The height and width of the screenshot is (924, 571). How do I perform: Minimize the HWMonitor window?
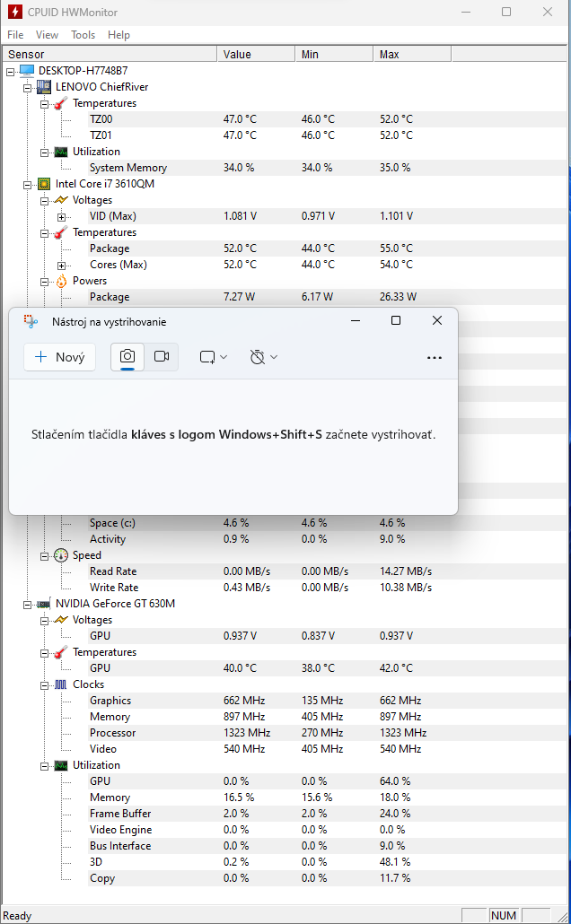pos(466,12)
